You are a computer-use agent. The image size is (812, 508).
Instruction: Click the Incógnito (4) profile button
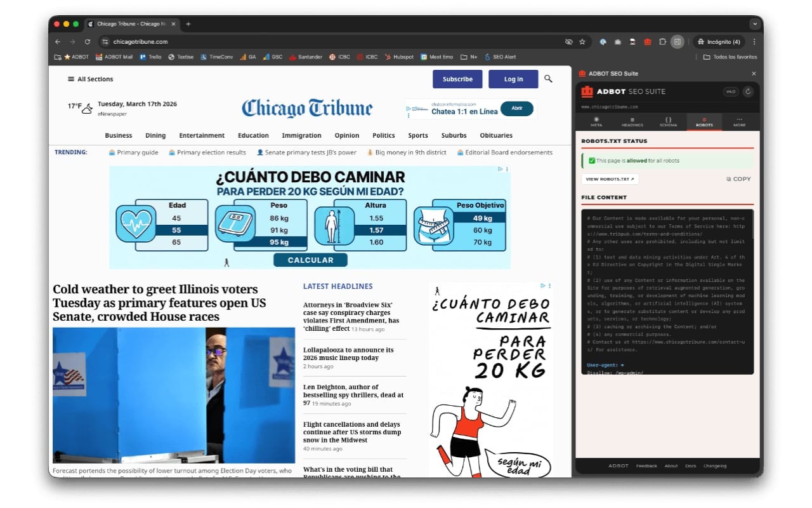coord(718,42)
